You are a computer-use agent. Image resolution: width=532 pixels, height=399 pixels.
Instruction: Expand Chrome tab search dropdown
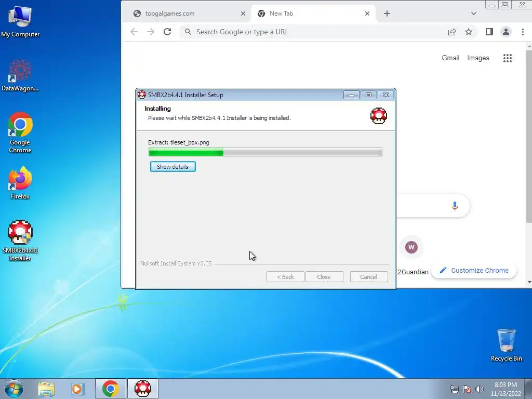pos(474,14)
